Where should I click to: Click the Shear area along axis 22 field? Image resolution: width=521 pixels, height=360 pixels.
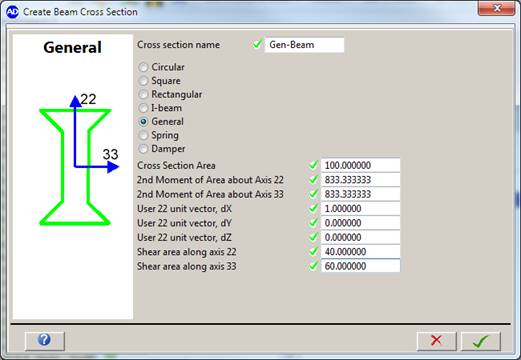360,252
